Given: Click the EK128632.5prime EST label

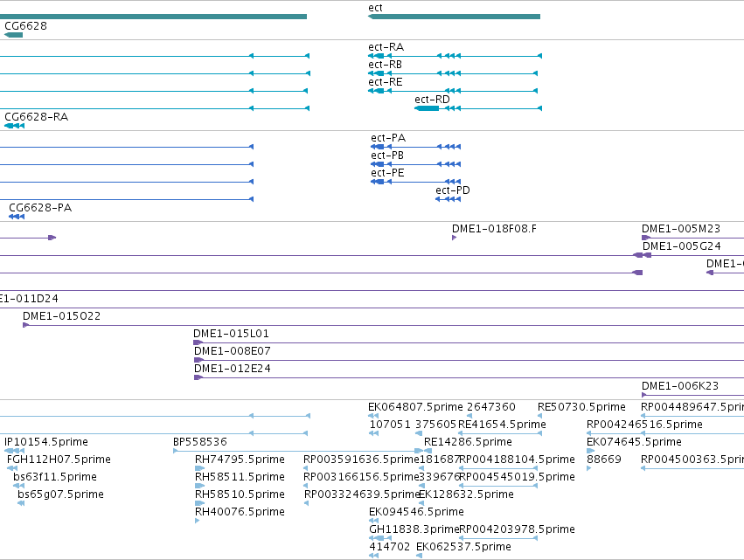Looking at the screenshot, I should (467, 494).
